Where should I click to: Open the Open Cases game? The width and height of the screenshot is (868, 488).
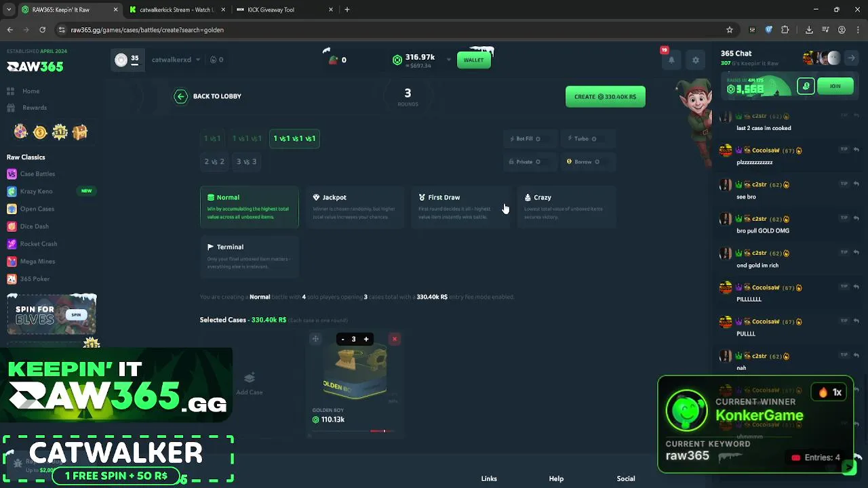pos(37,209)
